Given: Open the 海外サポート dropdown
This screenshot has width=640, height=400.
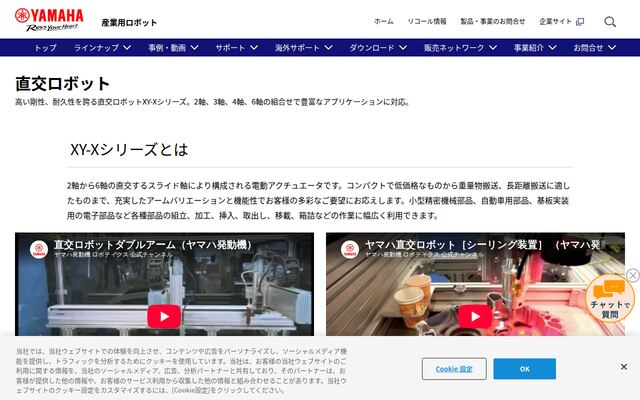Looking at the screenshot, I should coord(303,48).
